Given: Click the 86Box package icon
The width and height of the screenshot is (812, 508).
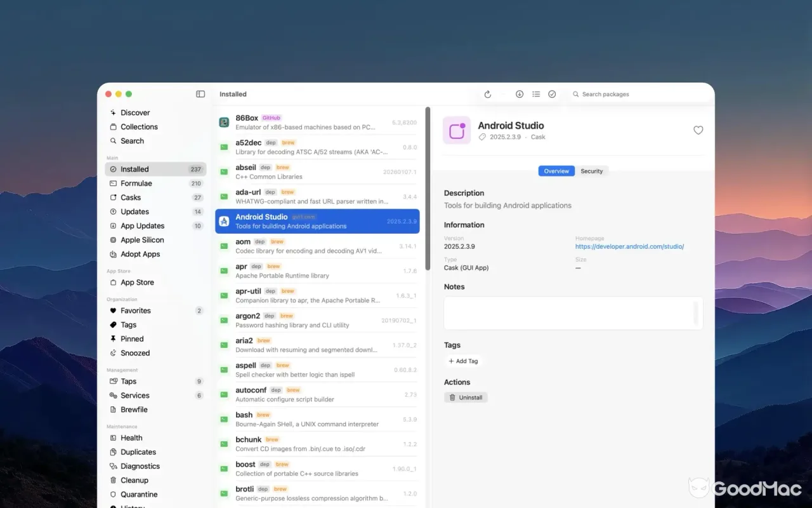Looking at the screenshot, I should [x=224, y=122].
